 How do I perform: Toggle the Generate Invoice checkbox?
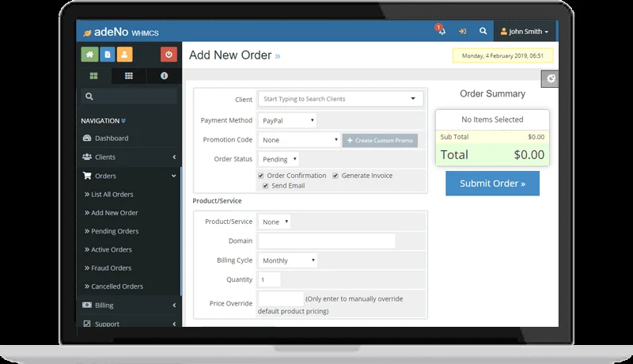coord(335,176)
